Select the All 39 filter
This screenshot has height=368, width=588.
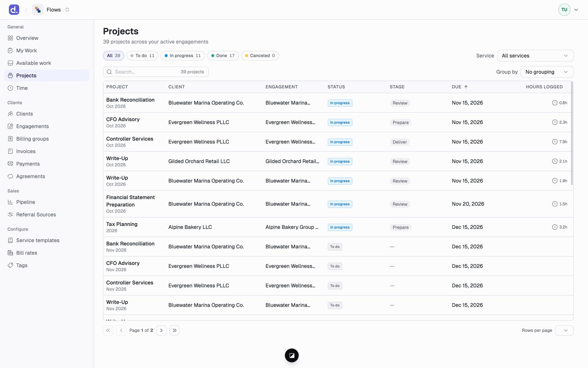coord(114,56)
